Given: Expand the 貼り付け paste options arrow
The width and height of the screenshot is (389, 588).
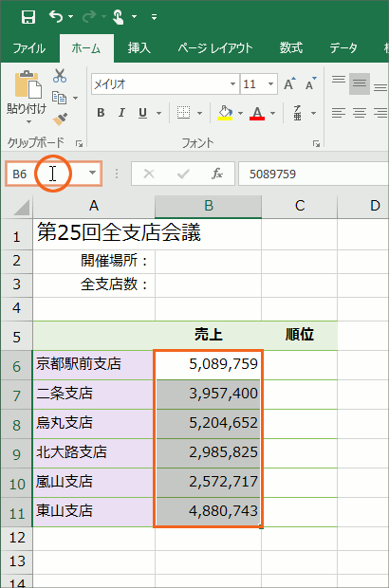Looking at the screenshot, I should 28,122.
